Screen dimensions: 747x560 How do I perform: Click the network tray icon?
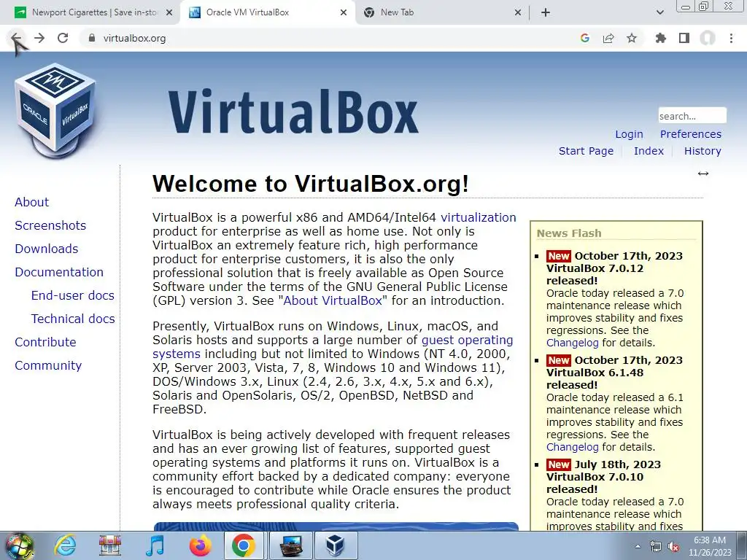click(656, 546)
